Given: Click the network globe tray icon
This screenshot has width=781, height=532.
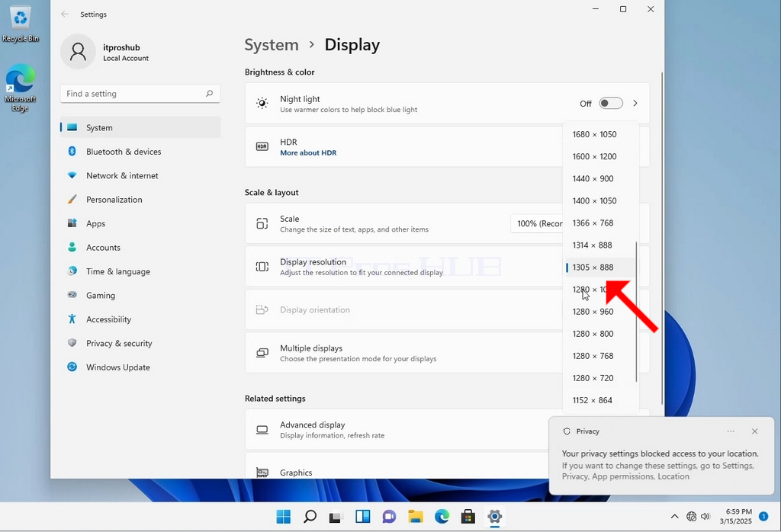Looking at the screenshot, I should [x=691, y=517].
